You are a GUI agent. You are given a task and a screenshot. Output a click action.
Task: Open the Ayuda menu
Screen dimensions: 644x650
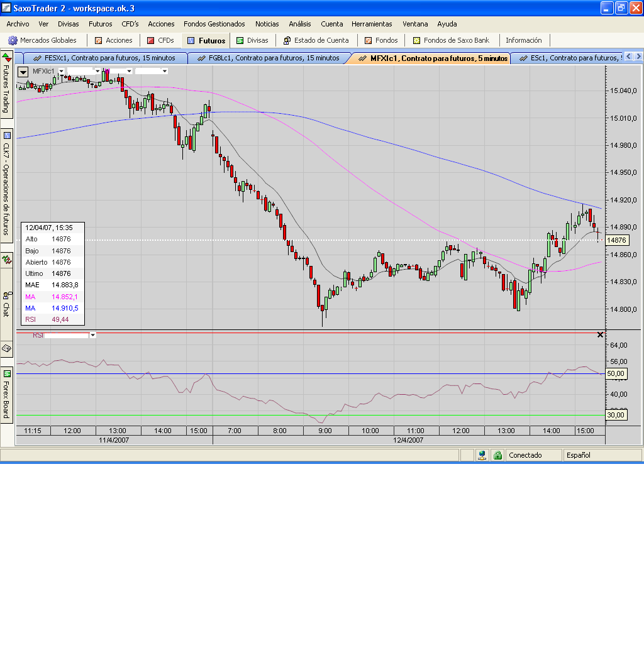[447, 24]
